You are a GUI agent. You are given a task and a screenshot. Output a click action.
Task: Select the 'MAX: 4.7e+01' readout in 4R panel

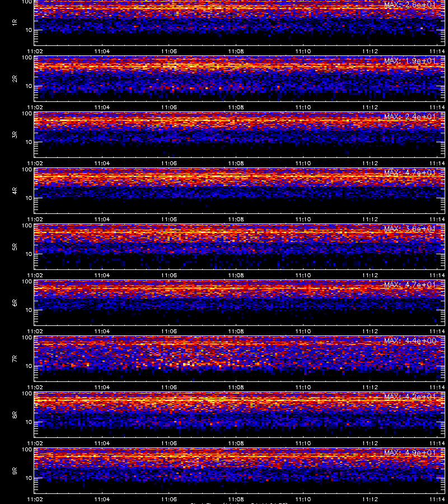point(410,172)
